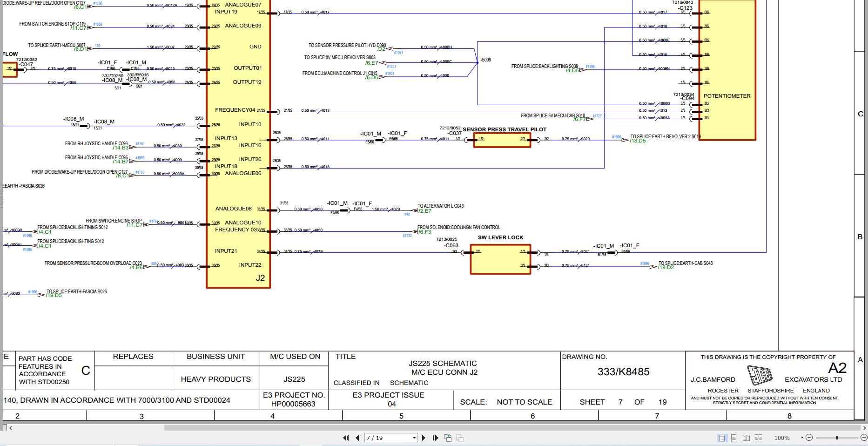Toggle facing pages layout mode
This screenshot has width=868, height=446.
(x=747, y=438)
